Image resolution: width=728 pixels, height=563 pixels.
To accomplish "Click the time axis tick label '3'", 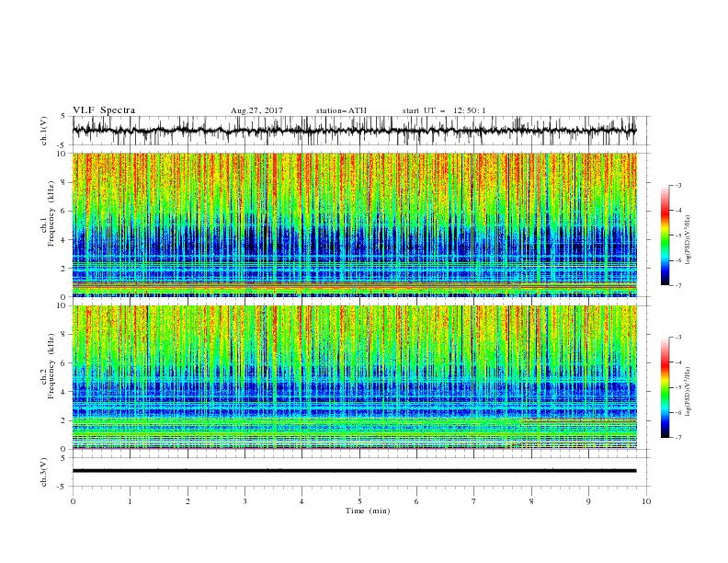I will point(245,501).
